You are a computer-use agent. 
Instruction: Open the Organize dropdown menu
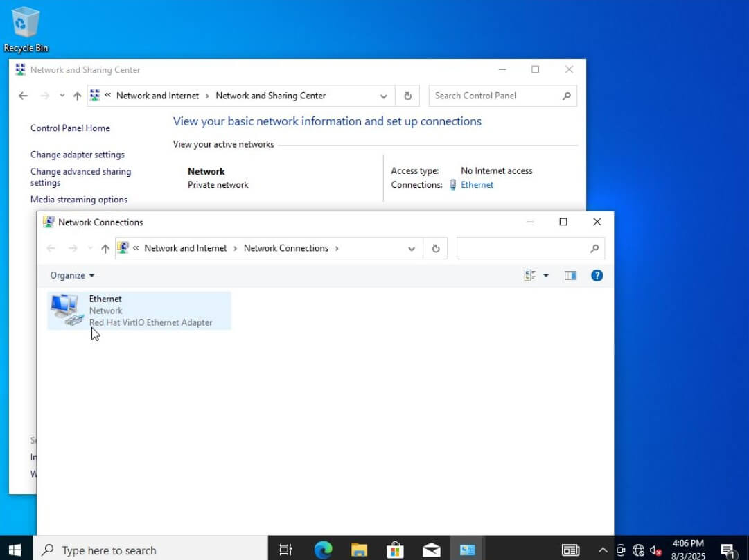point(72,275)
